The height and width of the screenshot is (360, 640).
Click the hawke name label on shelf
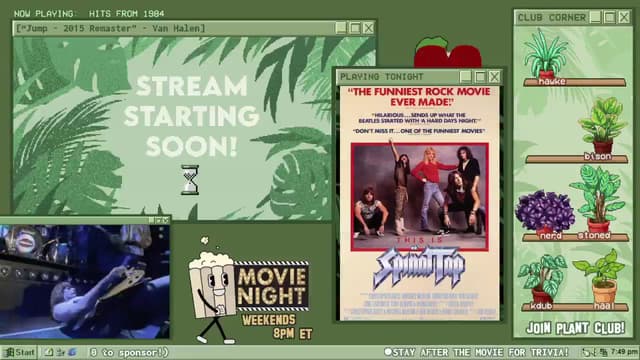(x=552, y=82)
